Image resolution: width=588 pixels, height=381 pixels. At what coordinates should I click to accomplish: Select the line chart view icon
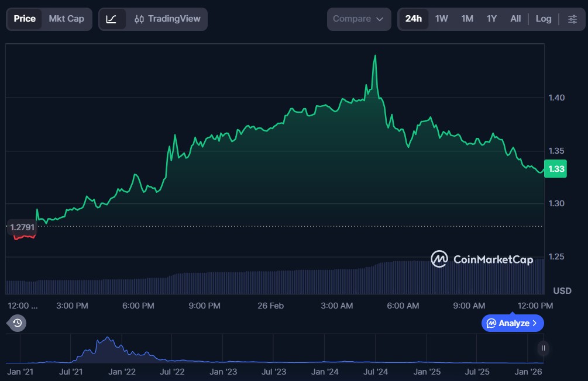pyautogui.click(x=112, y=19)
